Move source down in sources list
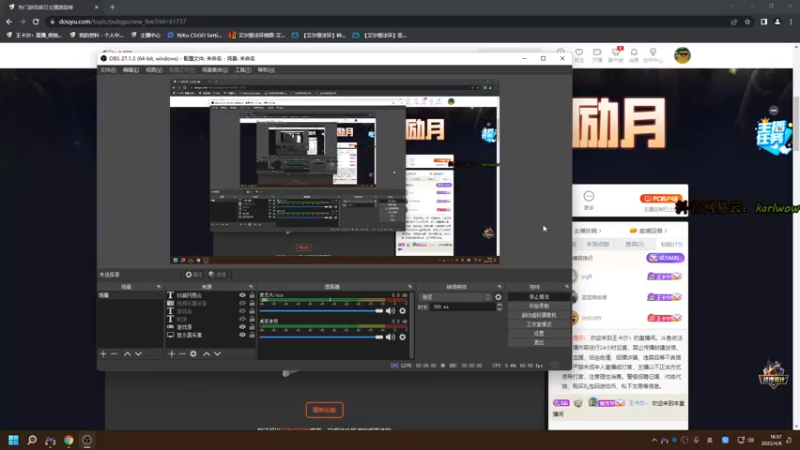 click(218, 354)
